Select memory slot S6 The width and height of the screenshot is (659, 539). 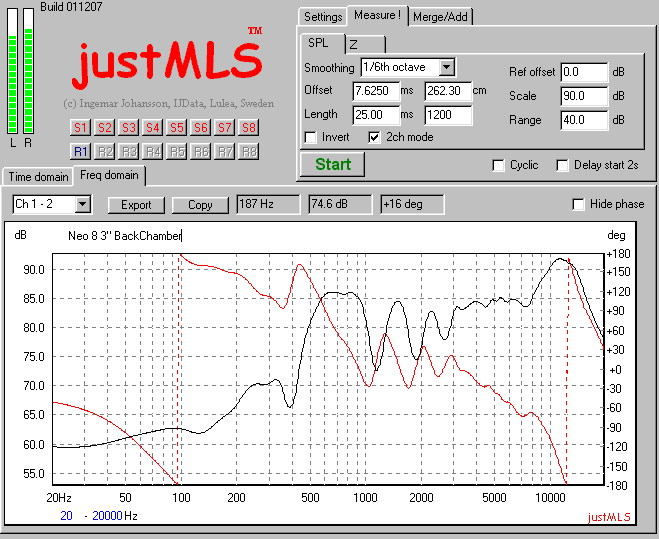200,127
